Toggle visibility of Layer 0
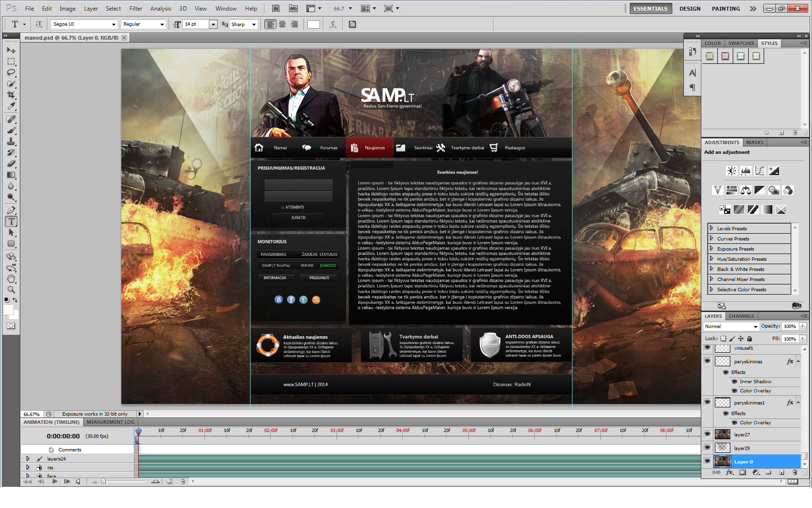The height and width of the screenshot is (508, 812). pos(708,461)
